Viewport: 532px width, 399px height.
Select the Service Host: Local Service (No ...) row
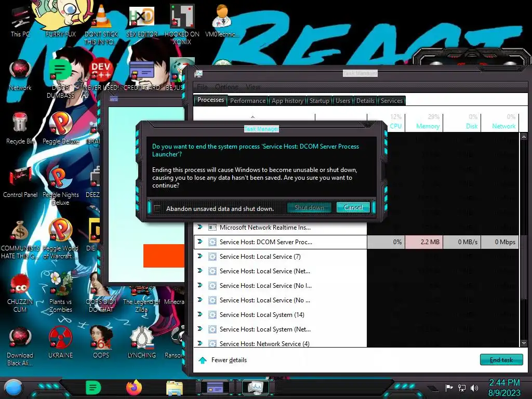point(280,300)
